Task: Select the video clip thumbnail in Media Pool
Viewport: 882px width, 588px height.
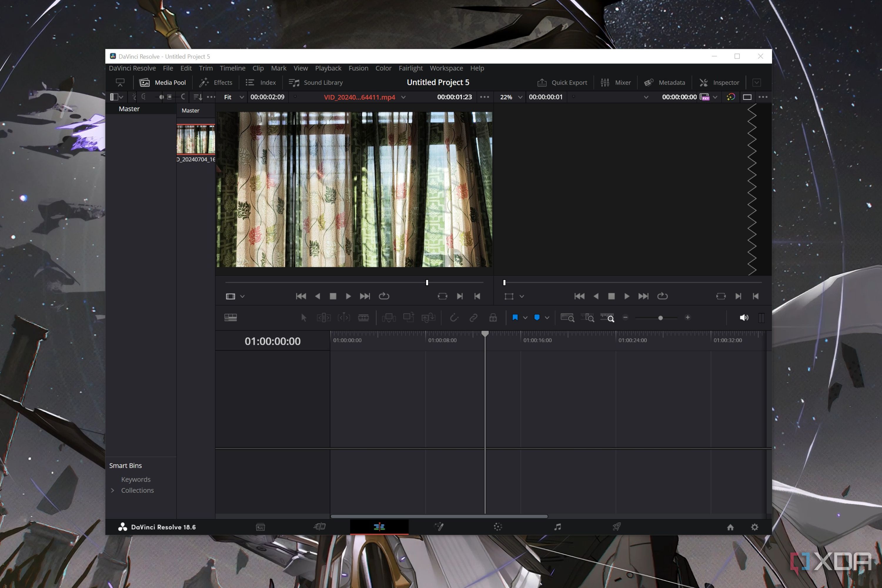Action: [x=196, y=139]
